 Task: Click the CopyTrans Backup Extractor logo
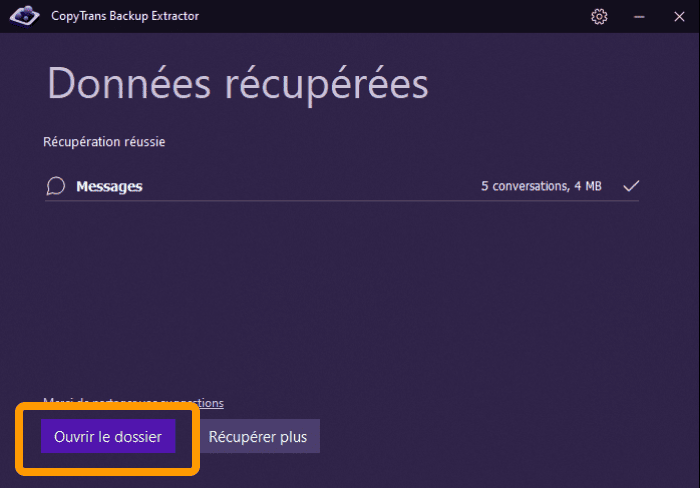coord(25,16)
